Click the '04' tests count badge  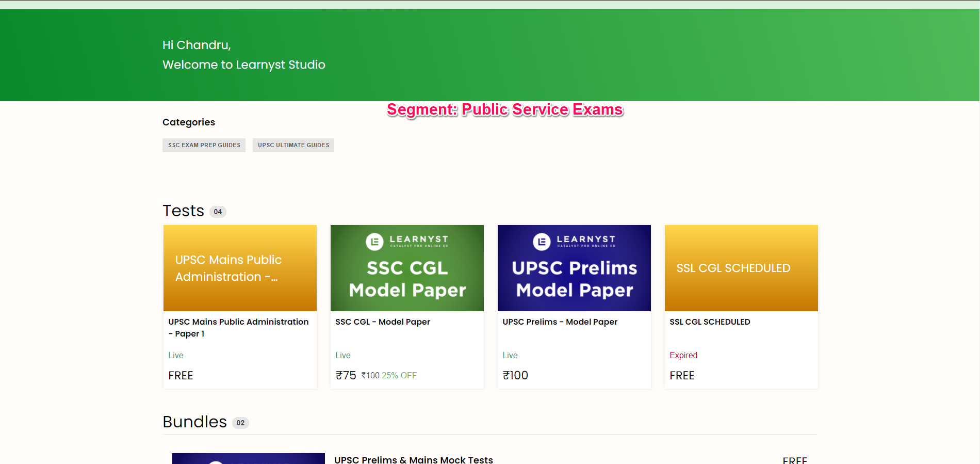pyautogui.click(x=218, y=212)
